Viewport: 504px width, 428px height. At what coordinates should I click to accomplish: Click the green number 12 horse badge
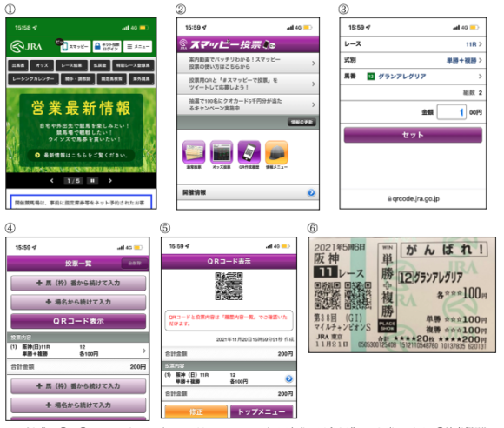(370, 77)
